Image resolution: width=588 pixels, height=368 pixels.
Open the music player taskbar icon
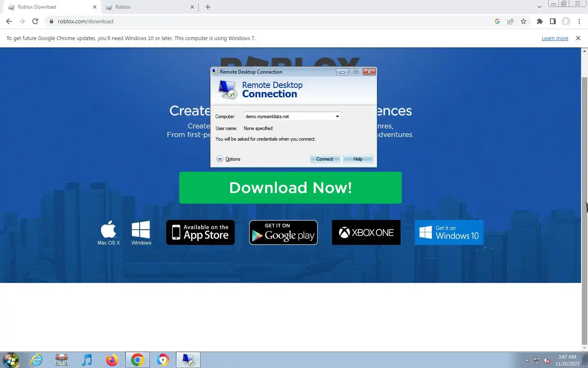(87, 360)
